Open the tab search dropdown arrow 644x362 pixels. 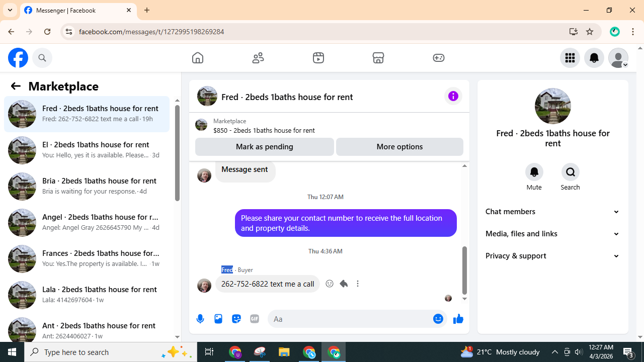[x=10, y=10]
